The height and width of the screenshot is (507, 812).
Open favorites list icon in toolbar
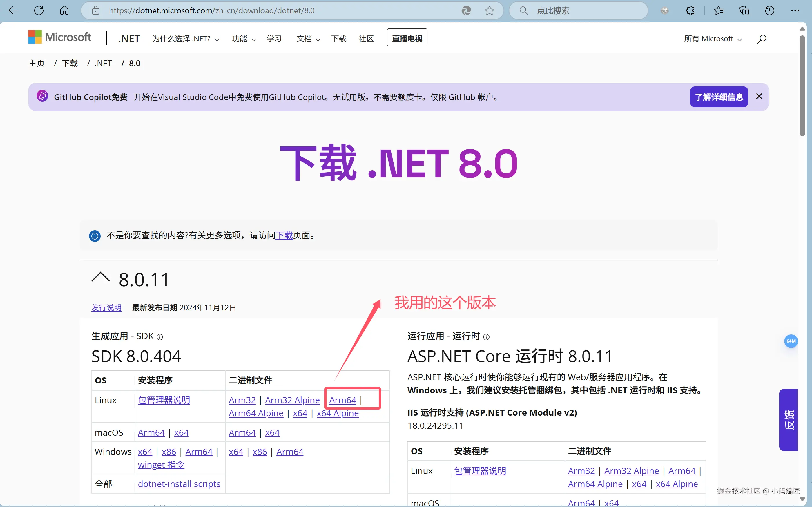718,10
